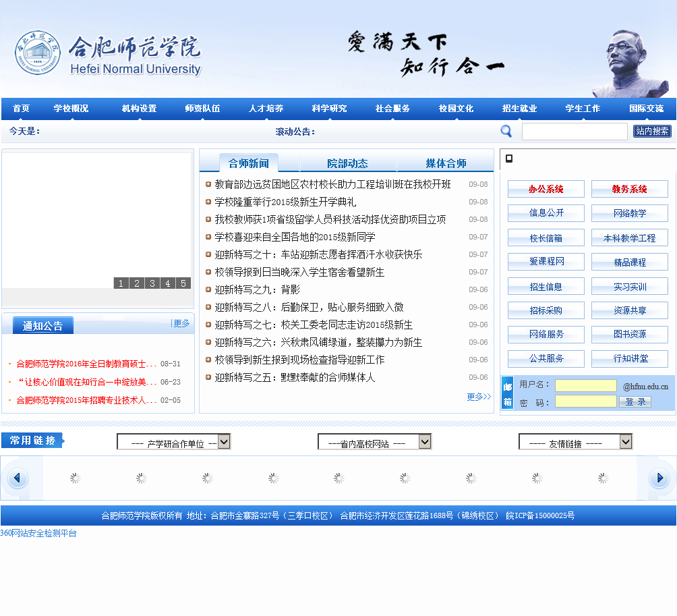677x616 pixels.
Task: Go to 首页 in navigation bar
Action: 21,109
